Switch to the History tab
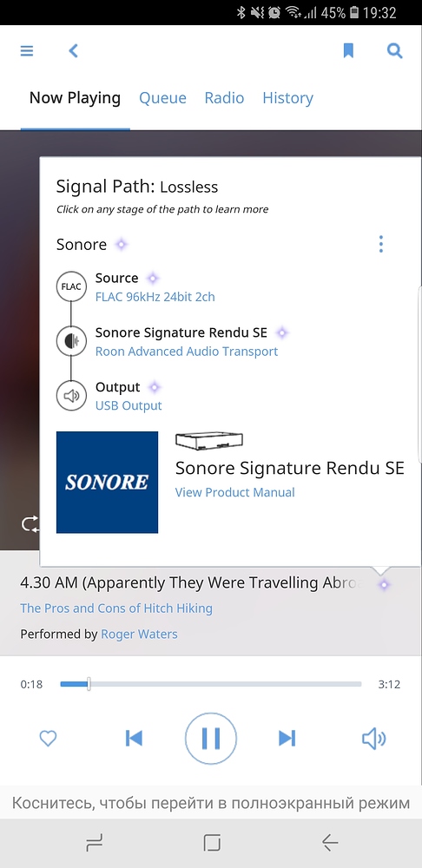The width and height of the screenshot is (422, 868). pos(288,98)
